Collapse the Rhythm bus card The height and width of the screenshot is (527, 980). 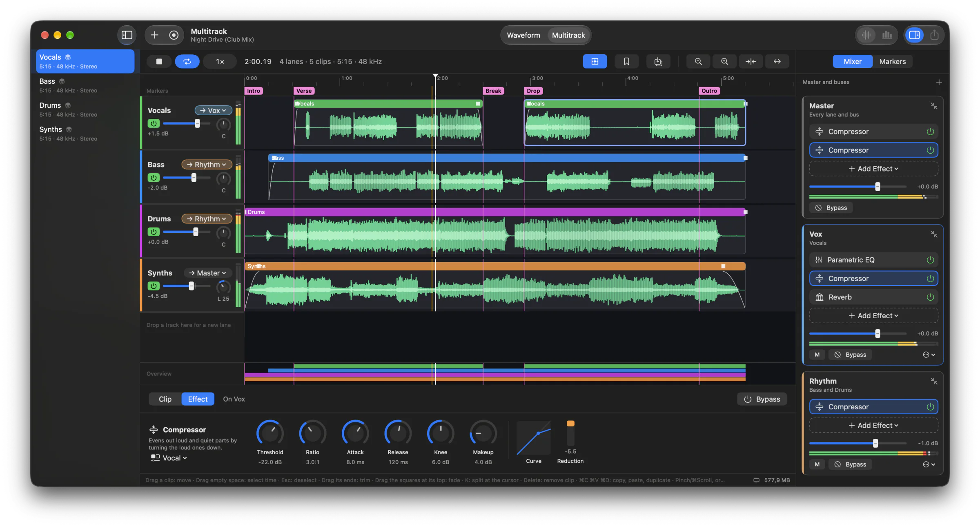(x=933, y=381)
